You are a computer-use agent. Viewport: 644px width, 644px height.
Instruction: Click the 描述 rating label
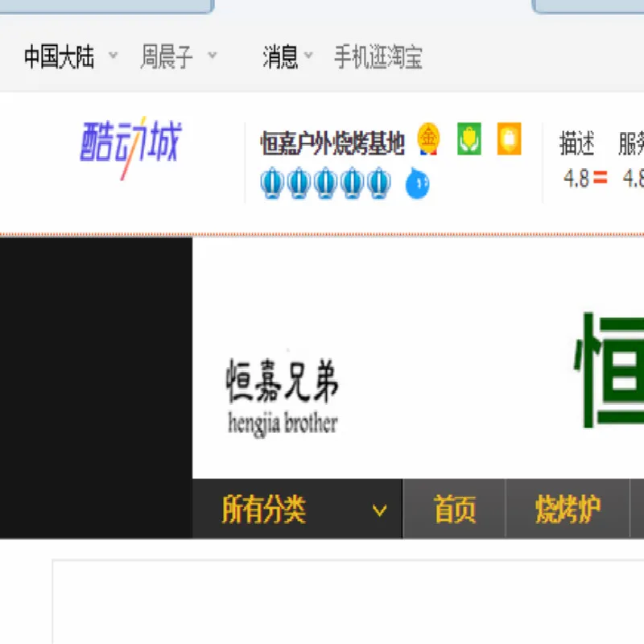[576, 143]
